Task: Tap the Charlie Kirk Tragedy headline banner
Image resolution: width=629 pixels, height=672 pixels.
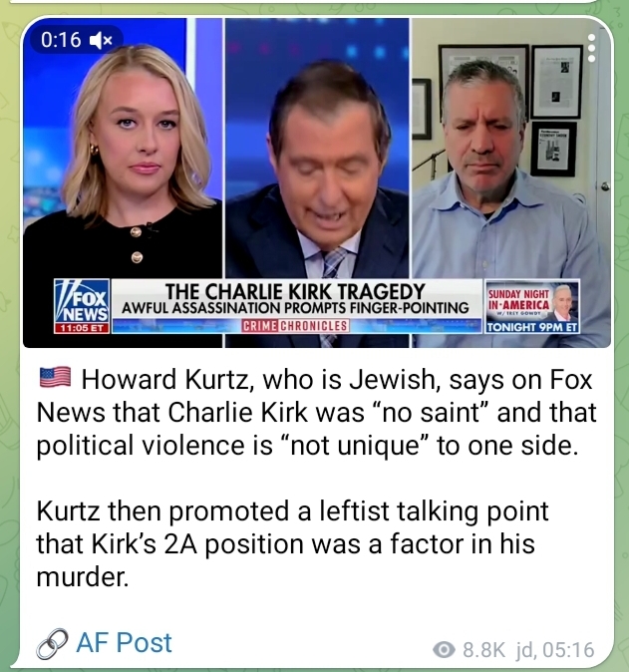Action: (296, 299)
